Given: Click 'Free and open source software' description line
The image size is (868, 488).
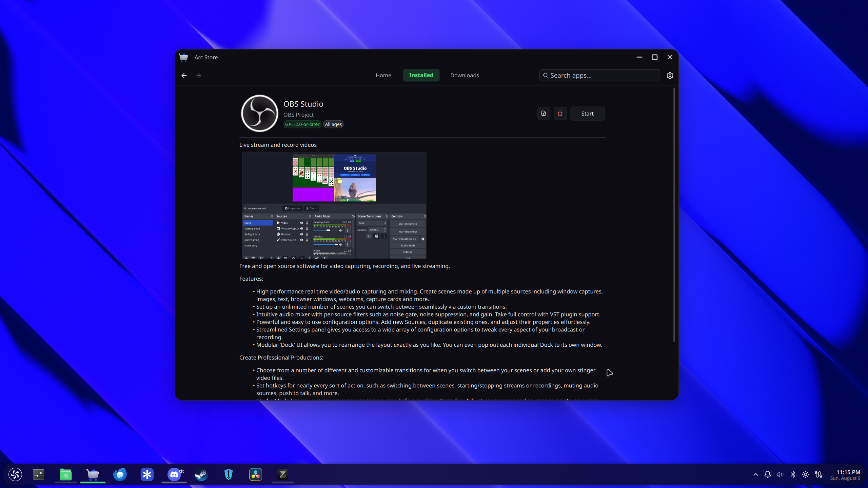Looking at the screenshot, I should pyautogui.click(x=344, y=266).
